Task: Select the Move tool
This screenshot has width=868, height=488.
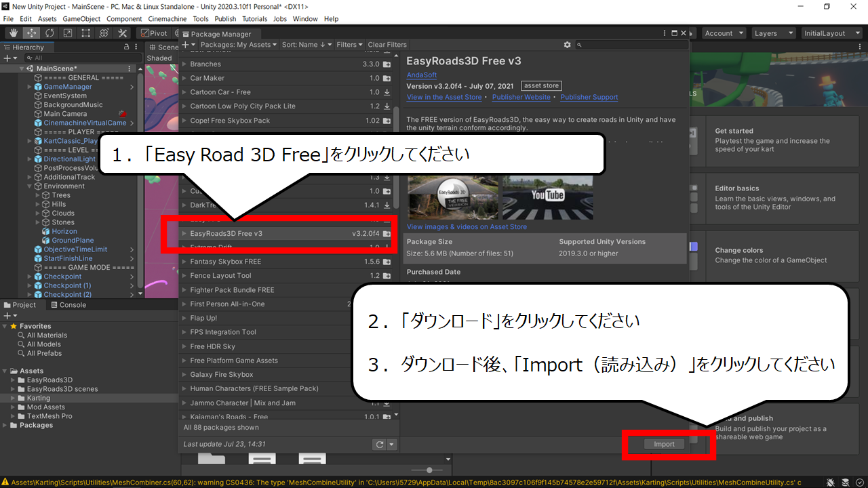Action: click(31, 33)
